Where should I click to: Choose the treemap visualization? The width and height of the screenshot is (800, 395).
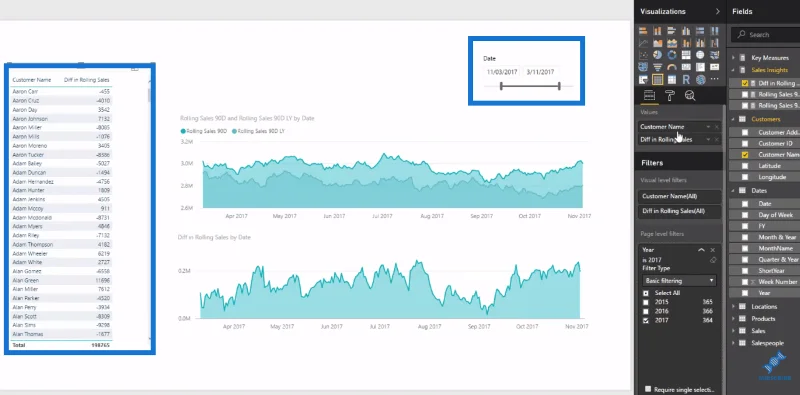click(x=686, y=55)
